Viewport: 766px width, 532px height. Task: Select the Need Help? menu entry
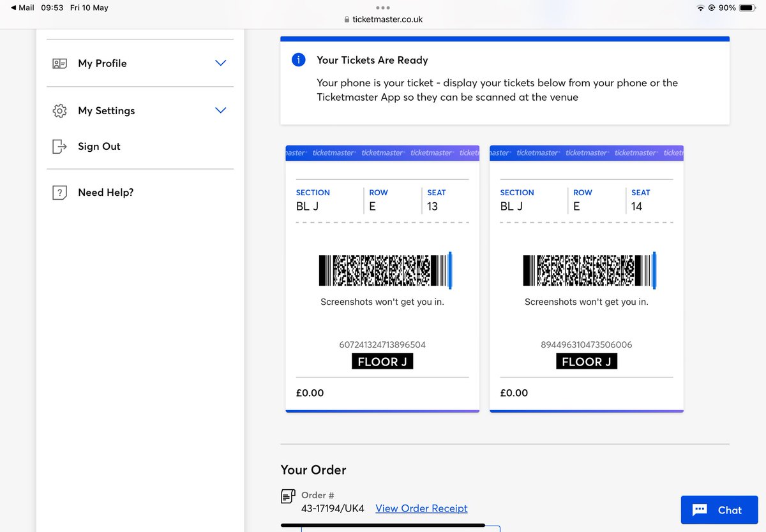[x=105, y=192]
